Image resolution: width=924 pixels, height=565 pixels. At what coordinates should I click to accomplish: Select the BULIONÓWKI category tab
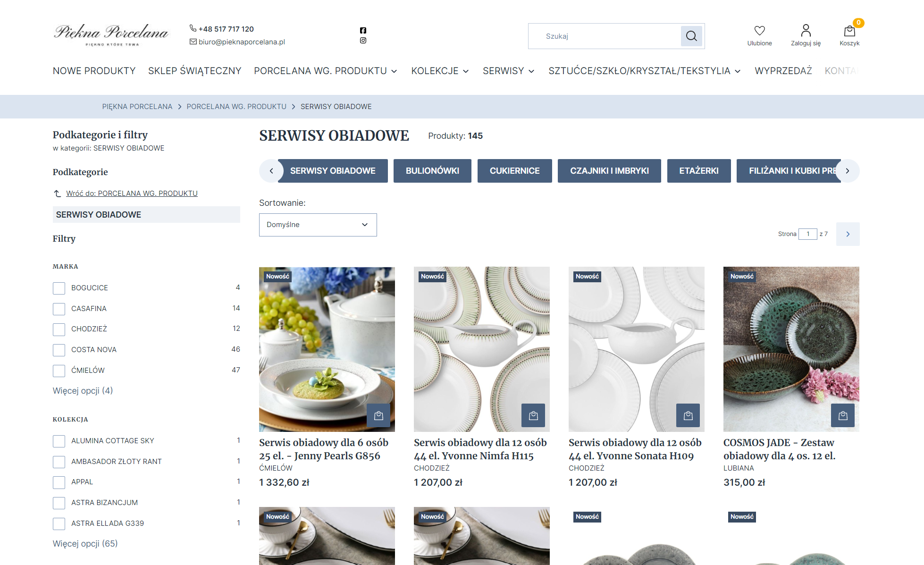pyautogui.click(x=432, y=171)
